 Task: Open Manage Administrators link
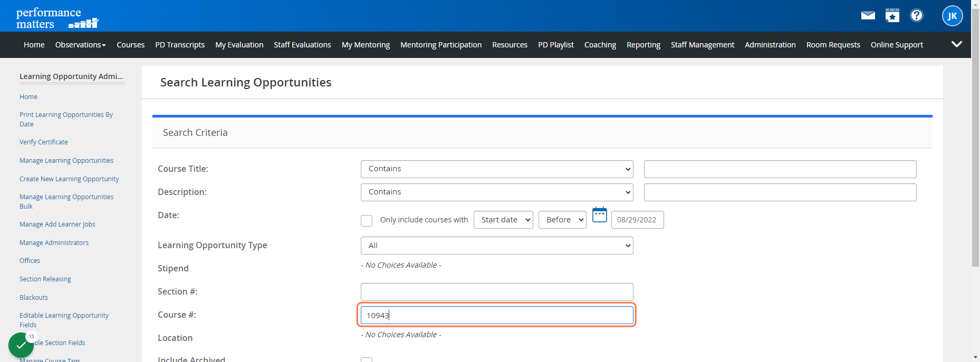click(x=54, y=243)
